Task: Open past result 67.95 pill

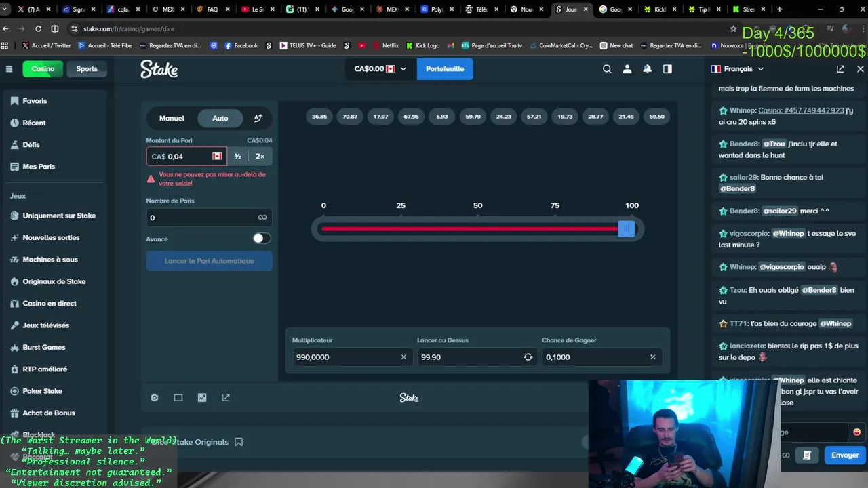Action: [x=412, y=117]
